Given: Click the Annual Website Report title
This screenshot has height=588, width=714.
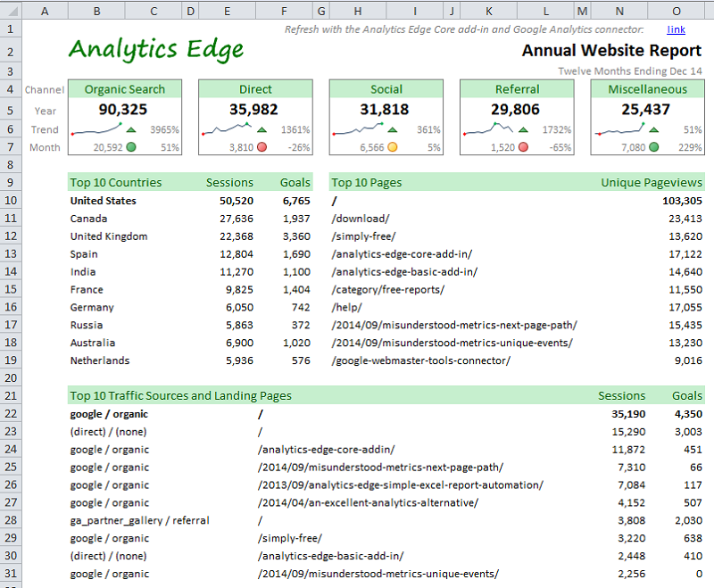Looking at the screenshot, I should coord(611,51).
